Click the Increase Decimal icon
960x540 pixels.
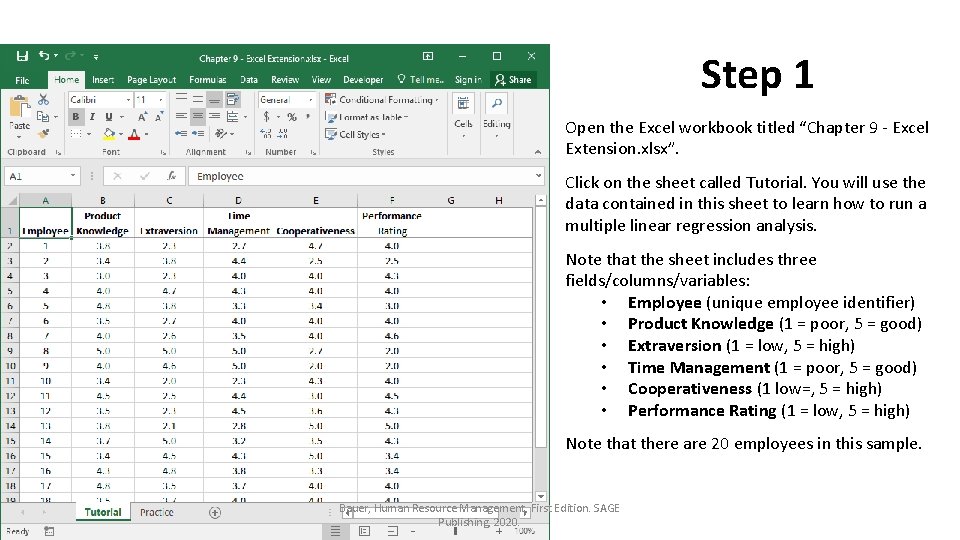[266, 133]
